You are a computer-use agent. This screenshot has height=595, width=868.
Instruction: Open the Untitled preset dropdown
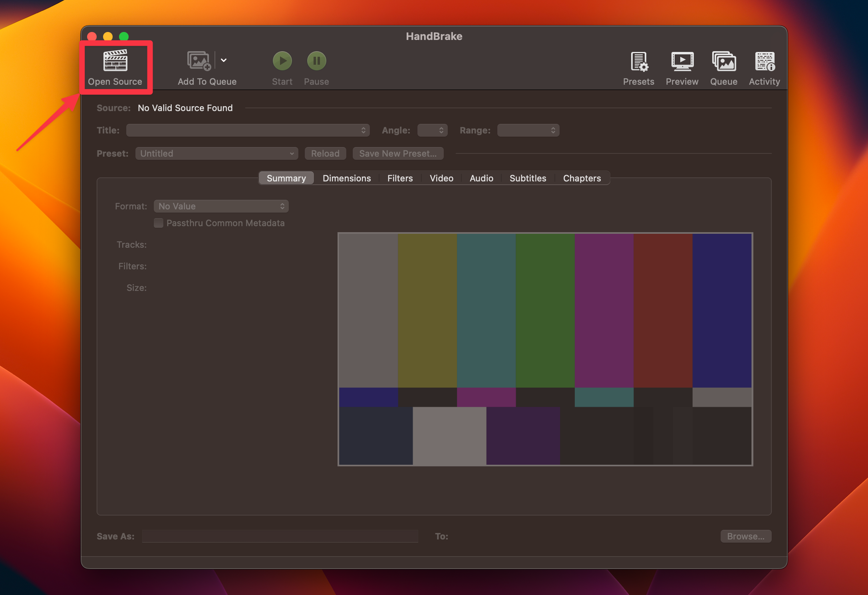tap(217, 153)
